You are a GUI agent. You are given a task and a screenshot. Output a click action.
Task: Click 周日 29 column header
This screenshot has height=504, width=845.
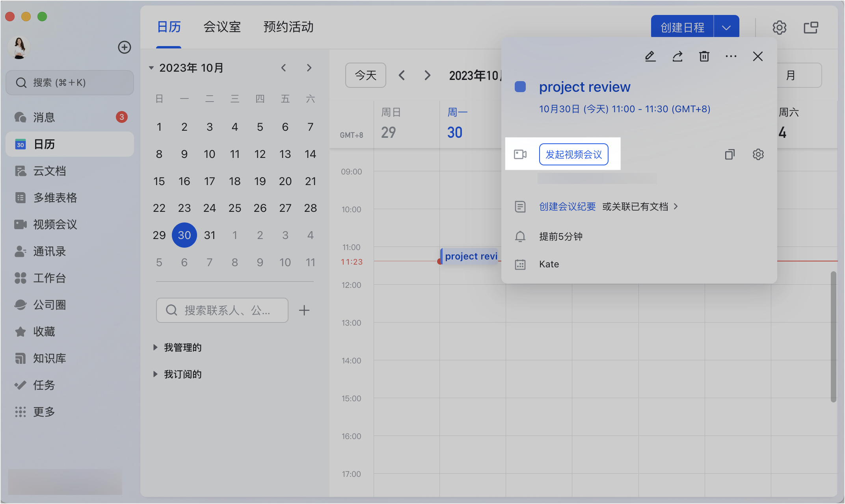[407, 124]
